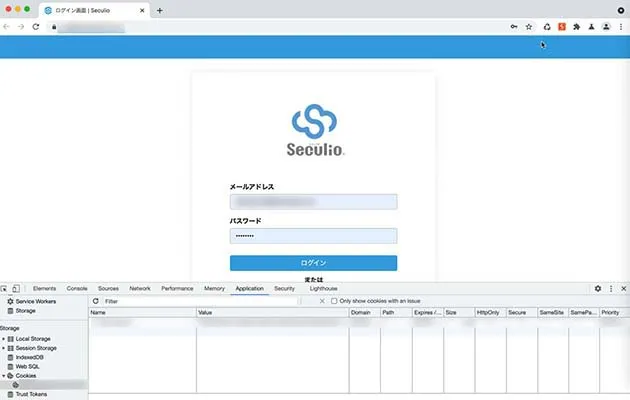Expand the Session Storage tree node

[x=4, y=348]
